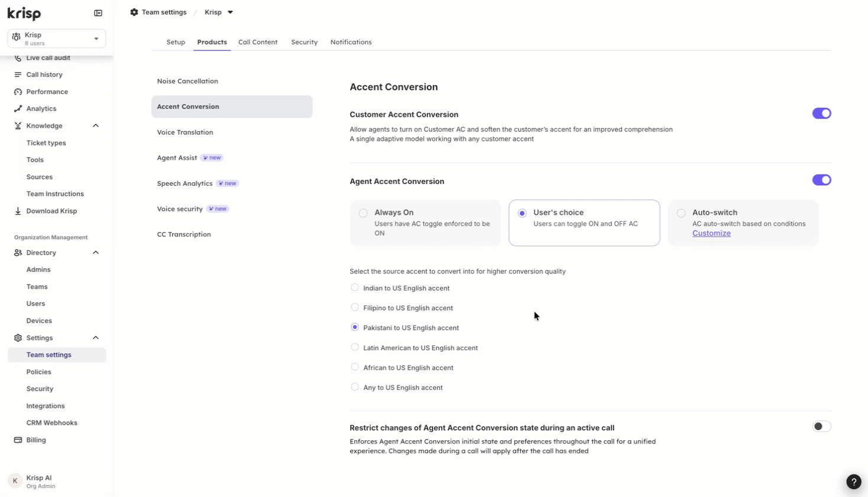Viewport: 868px width, 497px height.
Task: Click the Directory people icon
Action: point(18,253)
